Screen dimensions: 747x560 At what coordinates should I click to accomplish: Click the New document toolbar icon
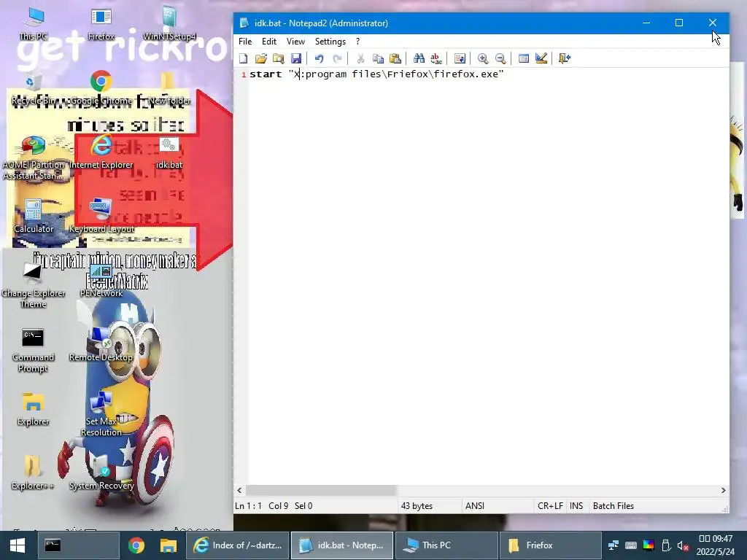point(244,58)
